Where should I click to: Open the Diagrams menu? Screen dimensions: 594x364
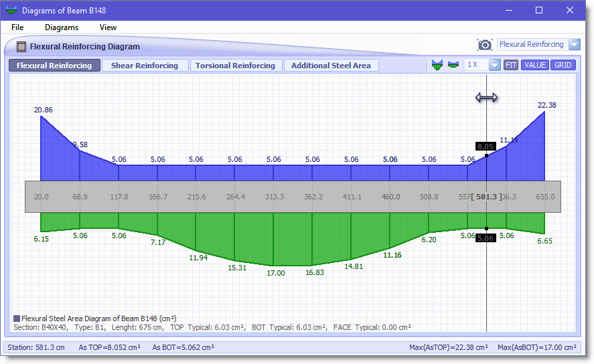tap(62, 27)
